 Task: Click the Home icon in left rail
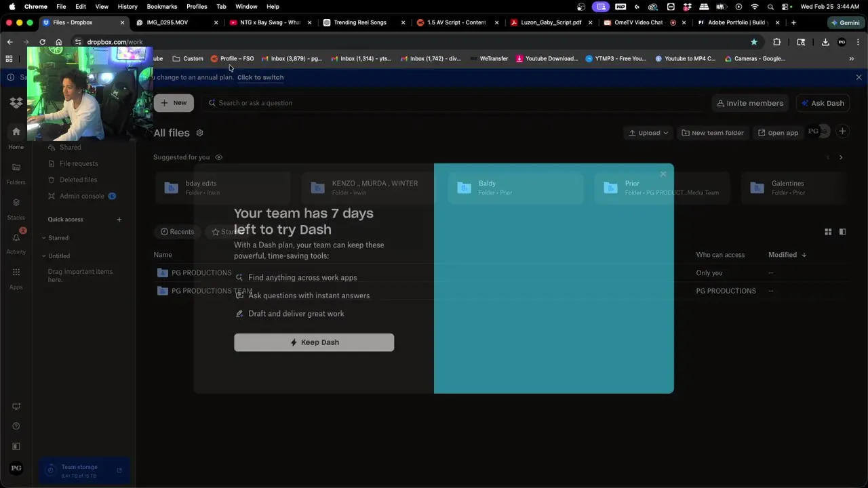pos(16,131)
